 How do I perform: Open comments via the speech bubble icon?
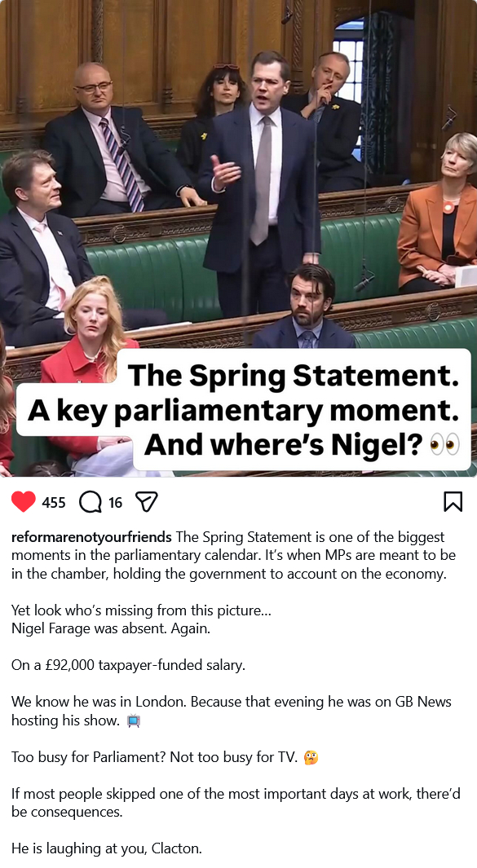pos(91,502)
